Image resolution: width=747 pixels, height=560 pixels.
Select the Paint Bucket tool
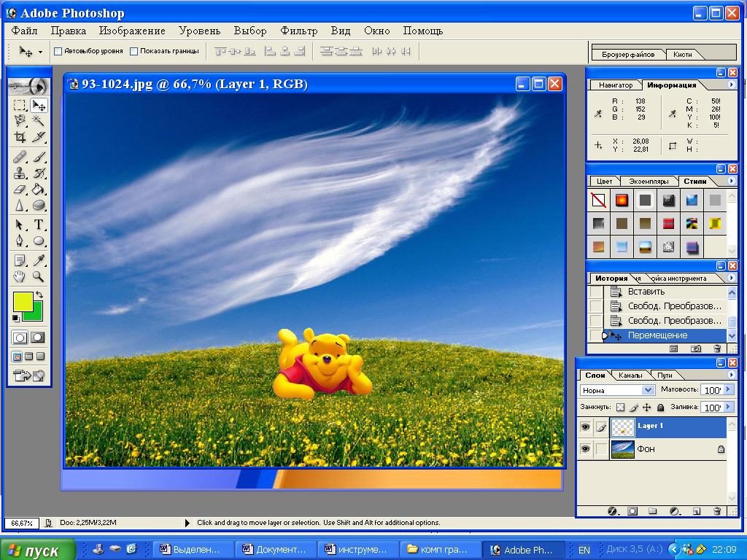click(39, 189)
